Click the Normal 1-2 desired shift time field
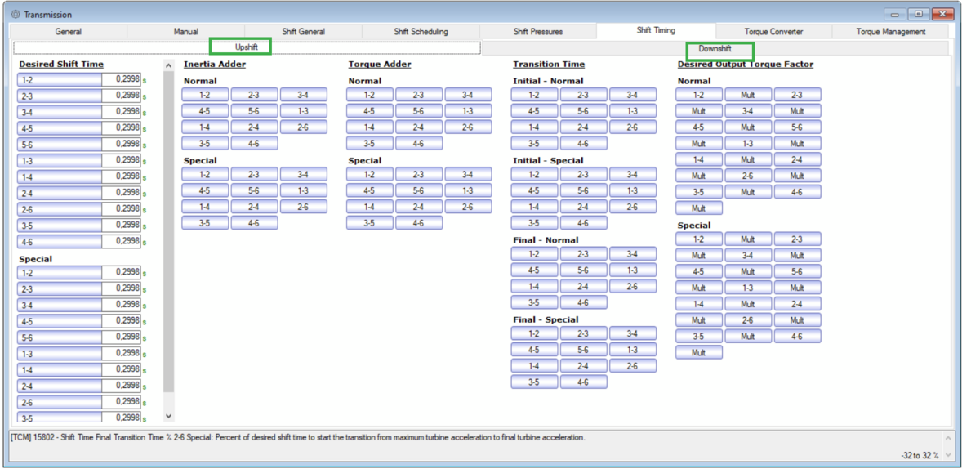The height and width of the screenshot is (469, 980). click(121, 80)
